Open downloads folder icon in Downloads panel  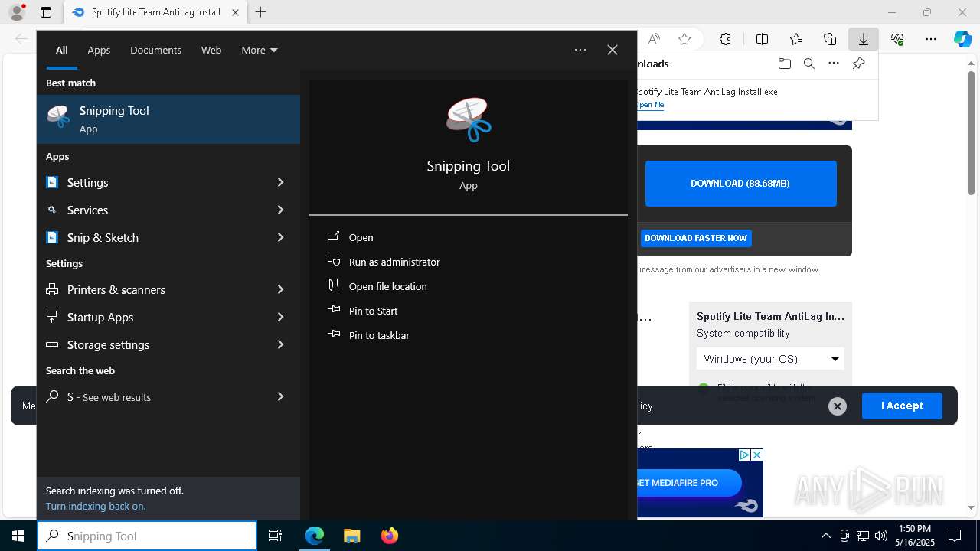tap(784, 64)
